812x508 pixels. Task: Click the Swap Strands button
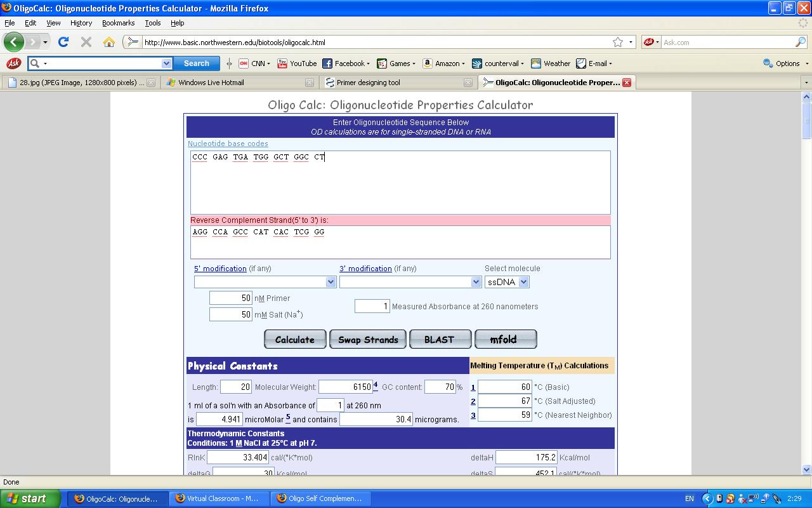(x=368, y=340)
